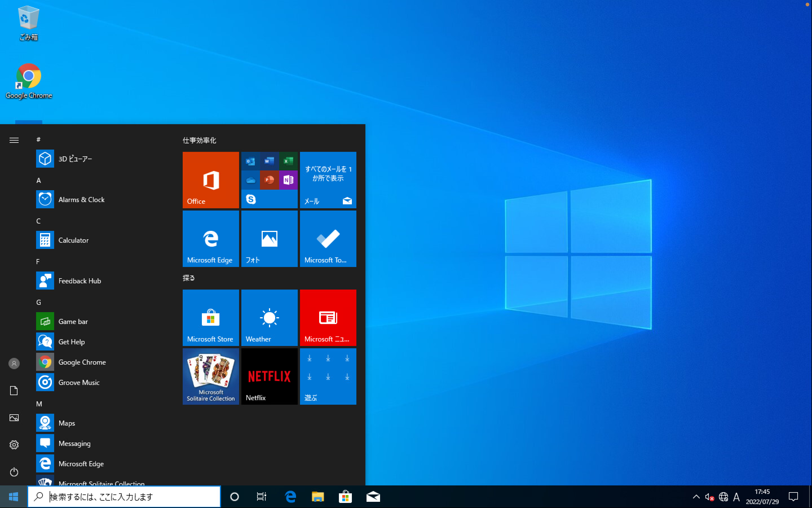Open Task View on the taskbar
The height and width of the screenshot is (508, 812).
point(261,497)
